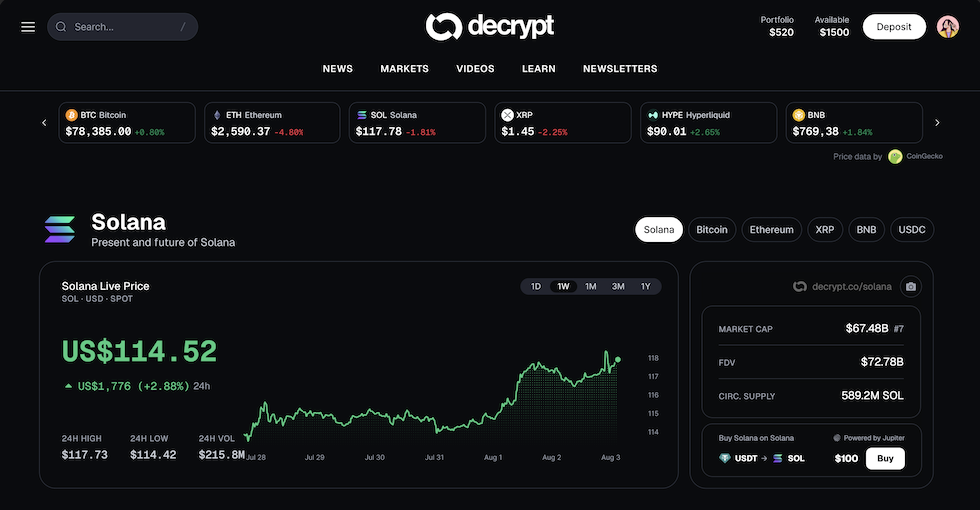
Task: Select the Ethereum coin pill
Action: pyautogui.click(x=772, y=229)
